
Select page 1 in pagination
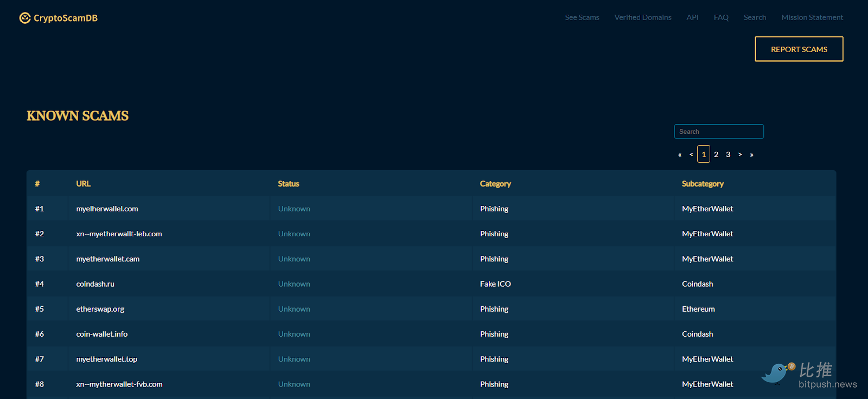coord(704,154)
